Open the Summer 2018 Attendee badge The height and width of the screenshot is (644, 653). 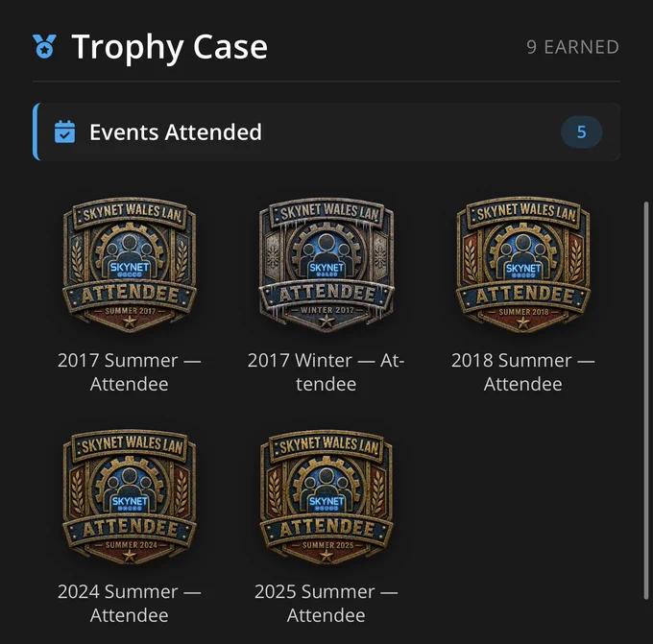pyautogui.click(x=523, y=265)
